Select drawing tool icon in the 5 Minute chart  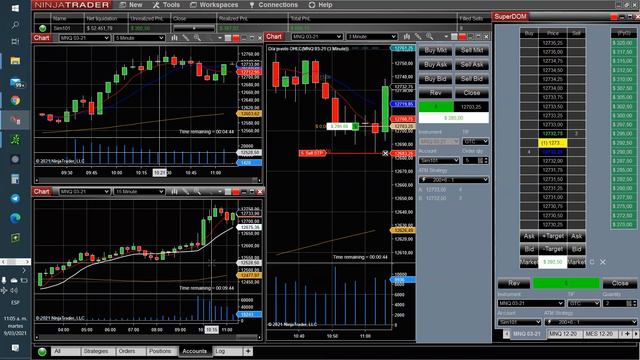[x=186, y=38]
